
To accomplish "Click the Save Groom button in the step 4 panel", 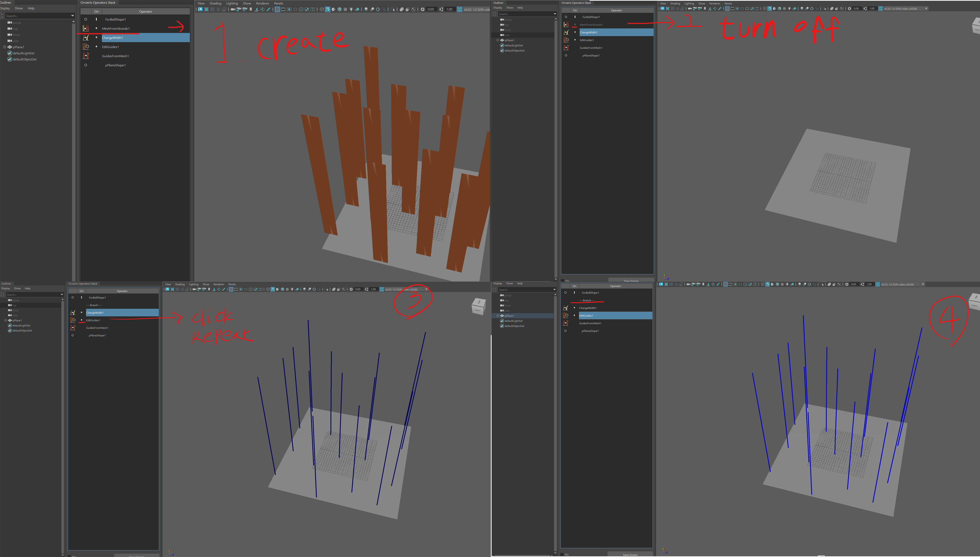I will coord(630,554).
